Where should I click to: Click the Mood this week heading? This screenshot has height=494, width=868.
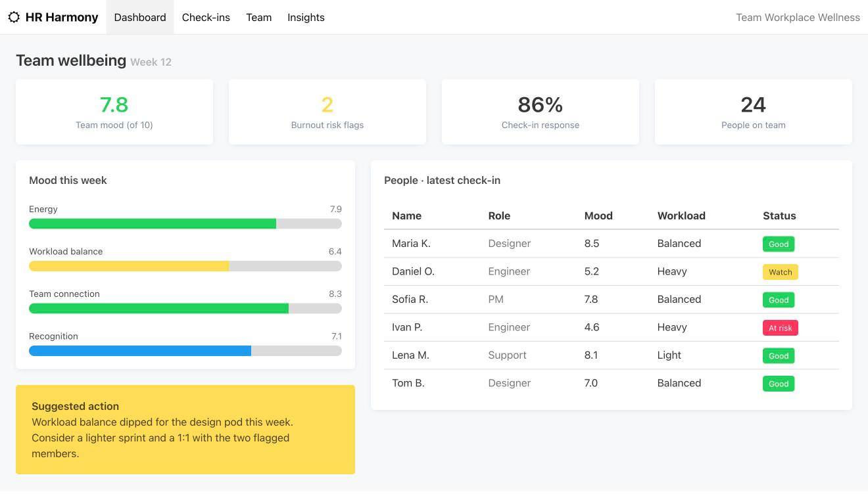(68, 180)
